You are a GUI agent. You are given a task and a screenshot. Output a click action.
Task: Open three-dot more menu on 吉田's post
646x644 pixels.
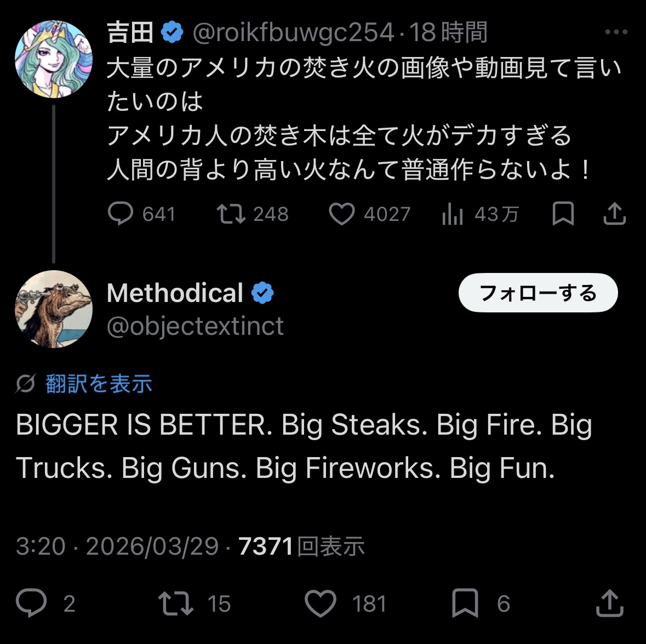click(616, 32)
